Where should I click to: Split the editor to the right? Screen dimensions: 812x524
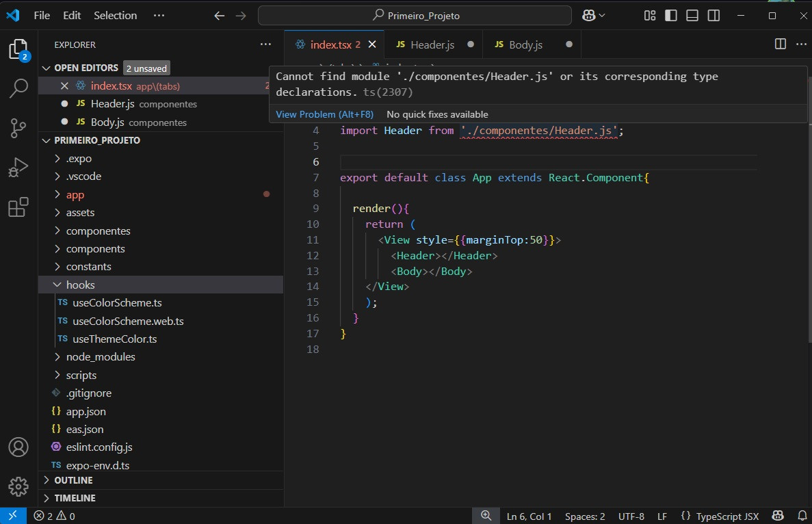781,44
